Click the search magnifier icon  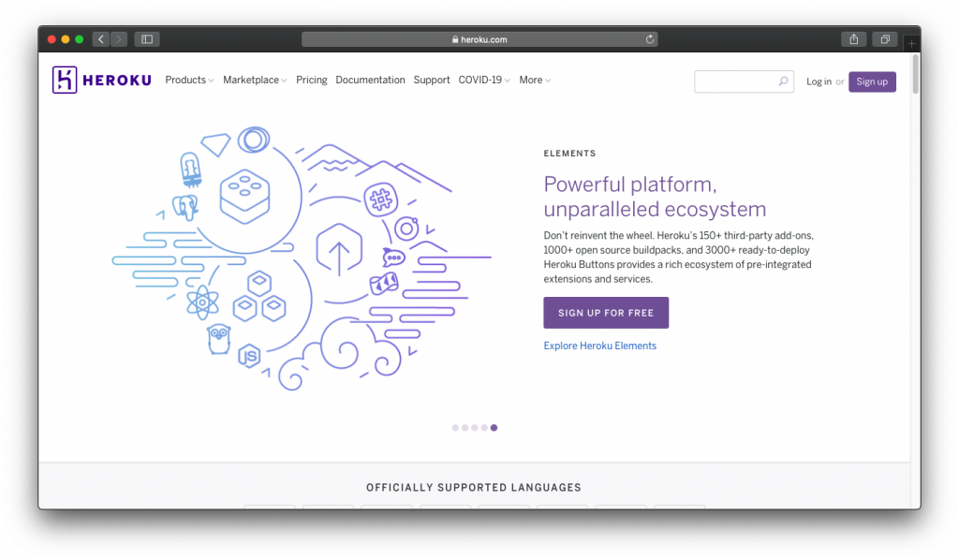click(x=783, y=81)
